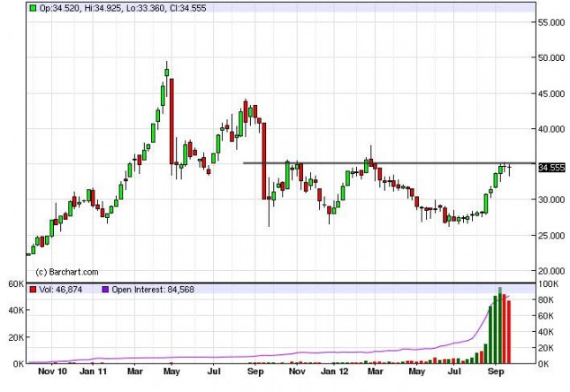Image resolution: width=570 pixels, height=392 pixels.
Task: Click the horizontal resistance line near 35
Action: click(x=389, y=163)
